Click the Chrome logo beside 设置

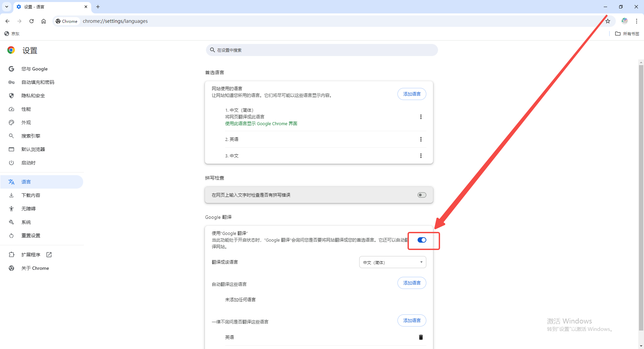coord(11,50)
